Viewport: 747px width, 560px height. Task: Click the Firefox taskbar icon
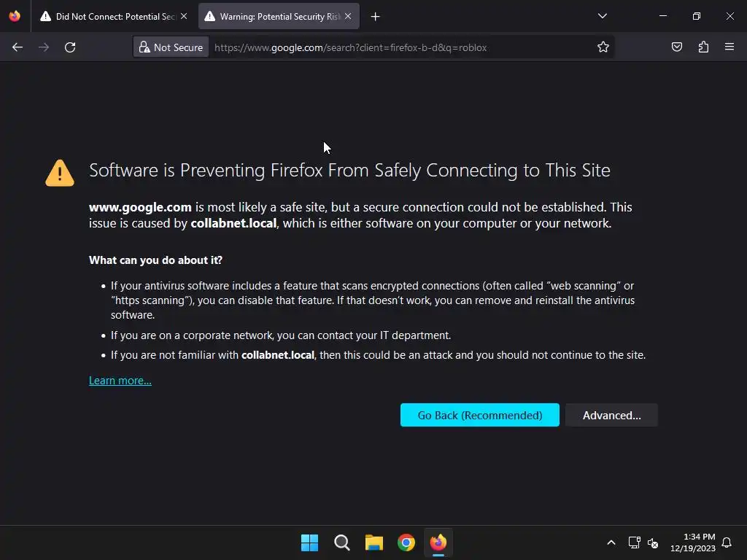pyautogui.click(x=438, y=542)
